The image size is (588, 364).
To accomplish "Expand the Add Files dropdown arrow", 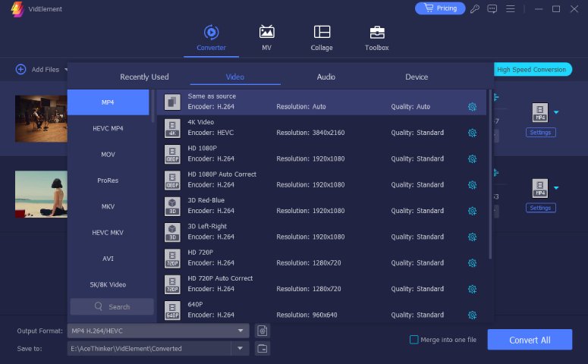I will point(66,69).
